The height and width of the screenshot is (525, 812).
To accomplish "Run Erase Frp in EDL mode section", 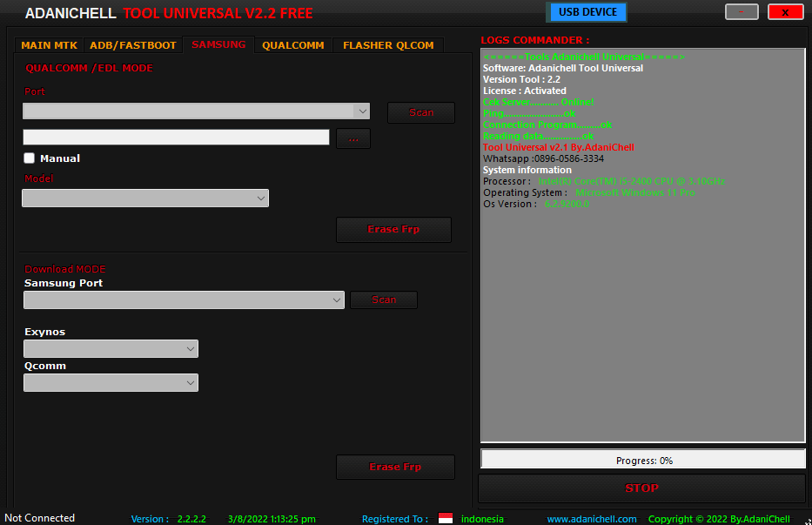I will point(393,229).
